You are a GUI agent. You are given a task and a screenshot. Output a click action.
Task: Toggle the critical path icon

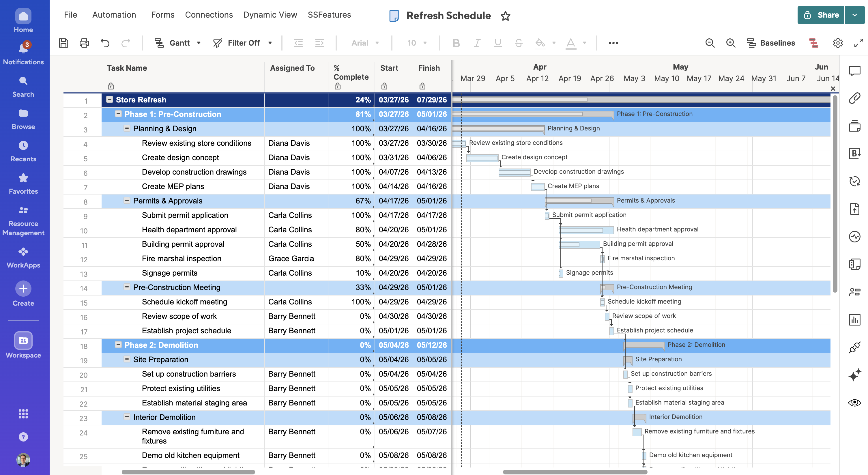pos(814,43)
